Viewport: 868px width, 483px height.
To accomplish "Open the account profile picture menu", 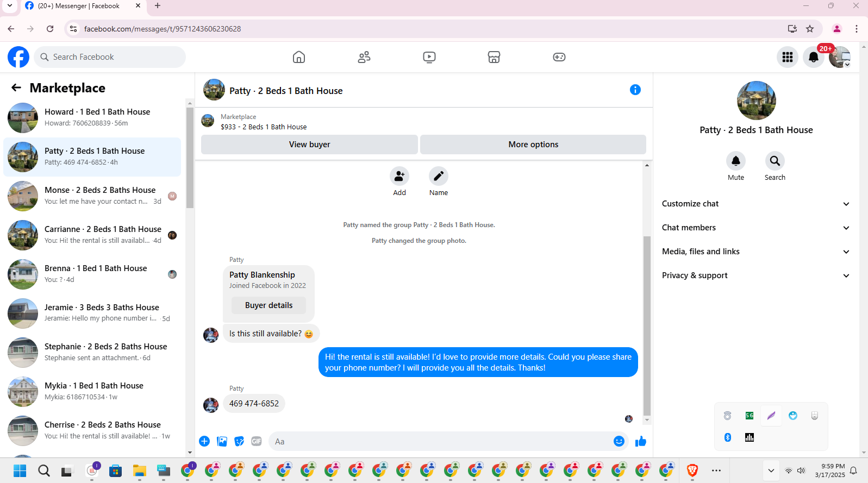I will tap(840, 57).
